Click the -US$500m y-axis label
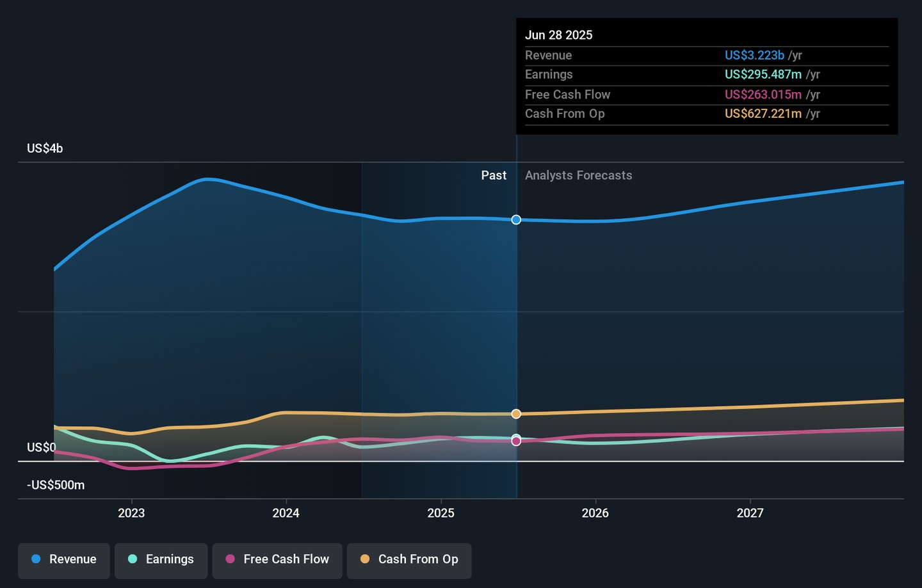Screen dimensions: 922x588 56,485
